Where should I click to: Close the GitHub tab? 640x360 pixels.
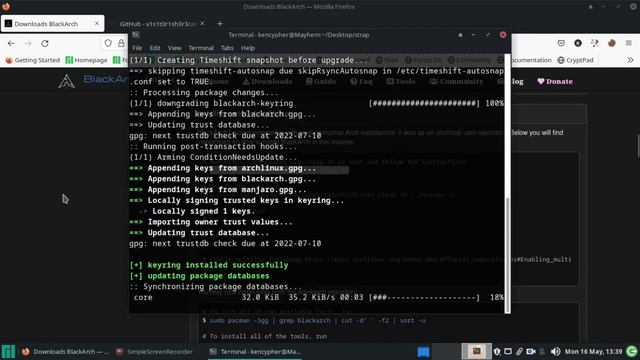[202, 24]
